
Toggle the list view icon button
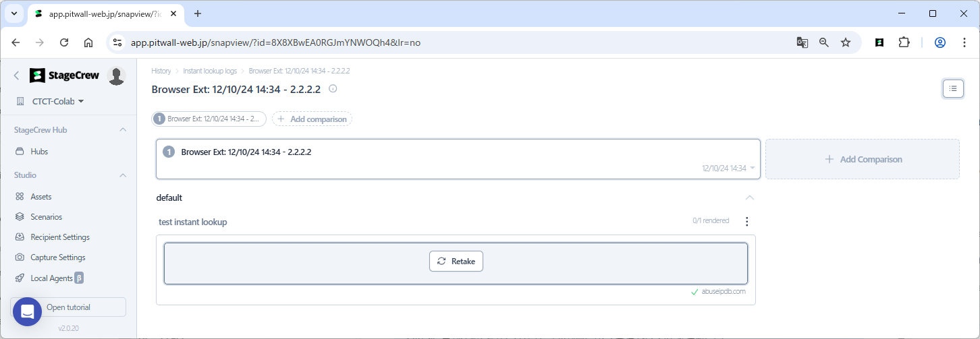[x=953, y=88]
